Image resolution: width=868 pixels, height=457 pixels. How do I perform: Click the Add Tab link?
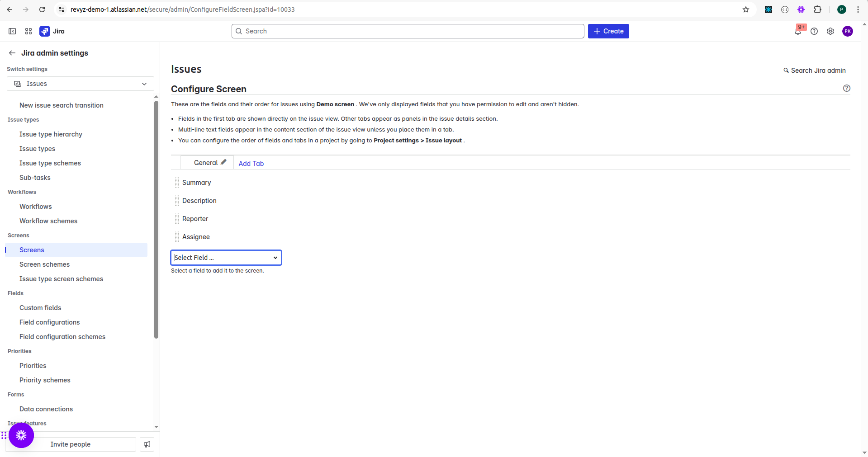(x=251, y=164)
